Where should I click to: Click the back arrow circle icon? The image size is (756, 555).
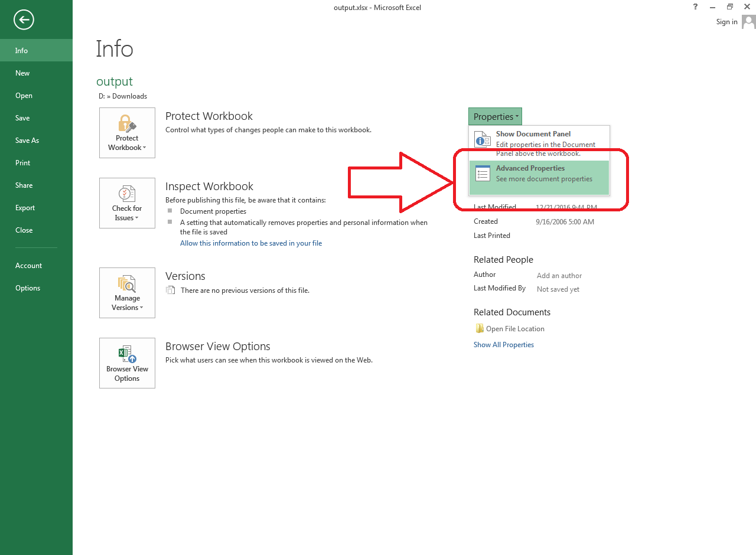tap(24, 20)
